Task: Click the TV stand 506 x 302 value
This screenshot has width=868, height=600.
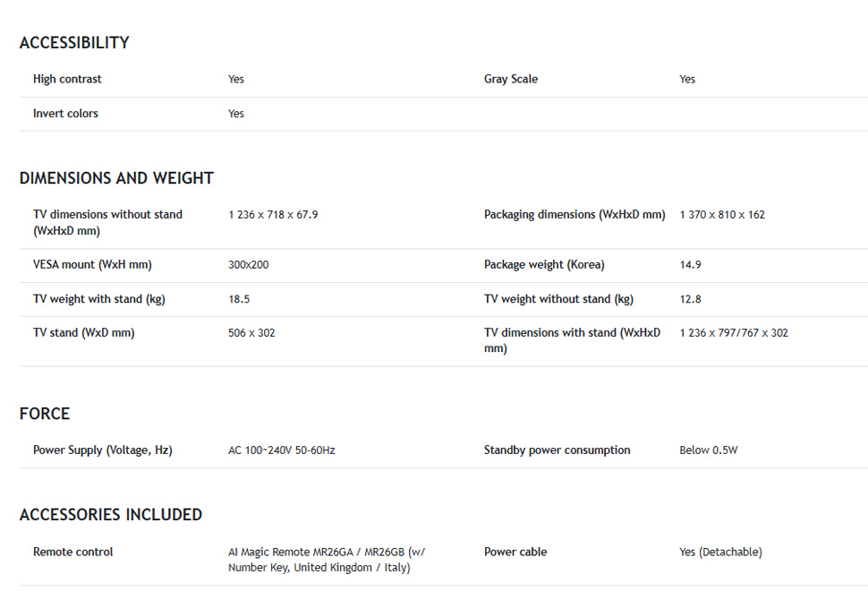Action: (251, 333)
